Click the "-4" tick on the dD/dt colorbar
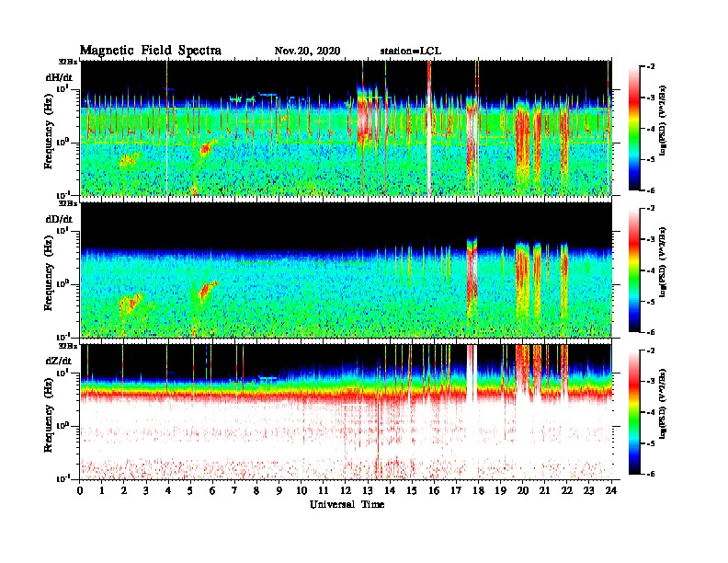The height and width of the screenshot is (563, 728). tap(652, 270)
